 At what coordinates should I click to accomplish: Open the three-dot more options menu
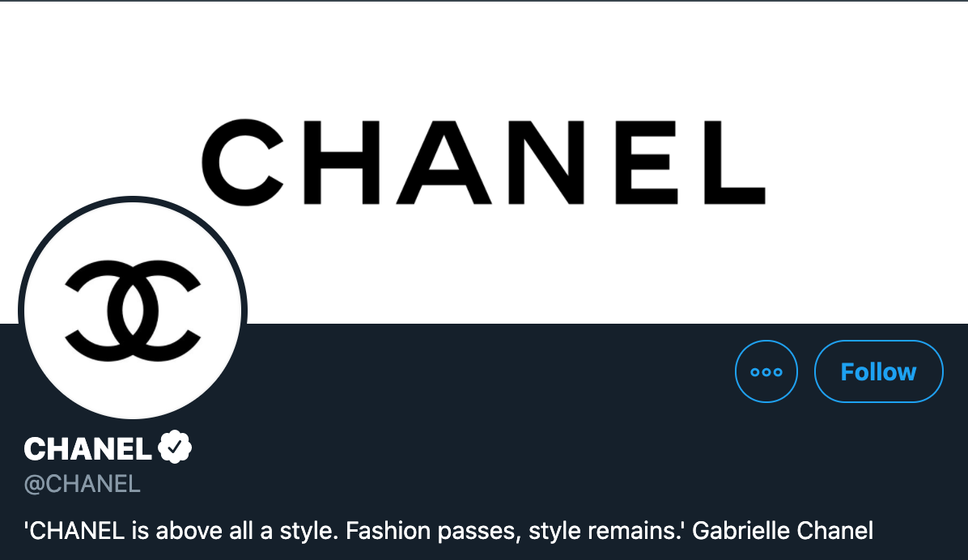coord(766,371)
